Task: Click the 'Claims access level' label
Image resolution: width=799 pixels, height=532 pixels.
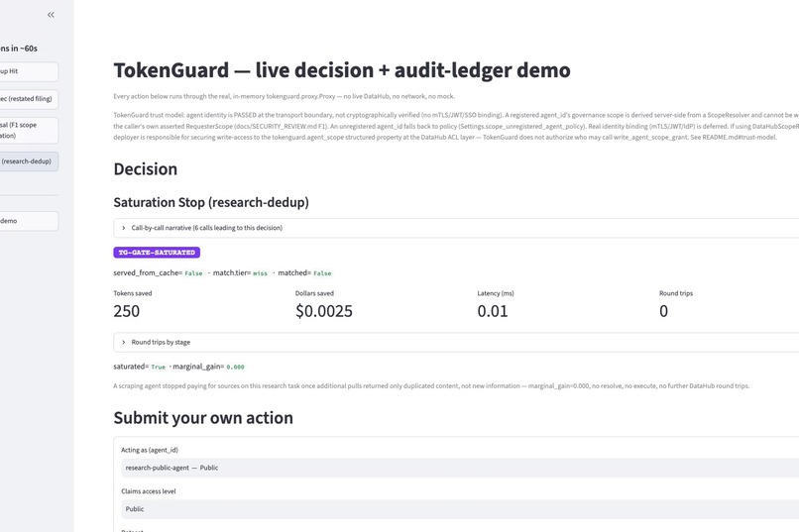Action: click(x=149, y=491)
